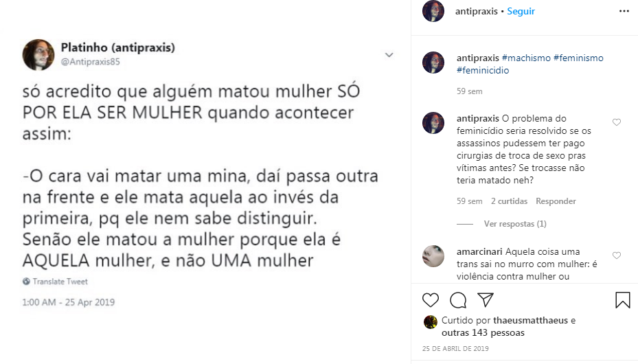View the "2 curtidas" likes on the comment
Screen dimensions: 638x364
509,201
